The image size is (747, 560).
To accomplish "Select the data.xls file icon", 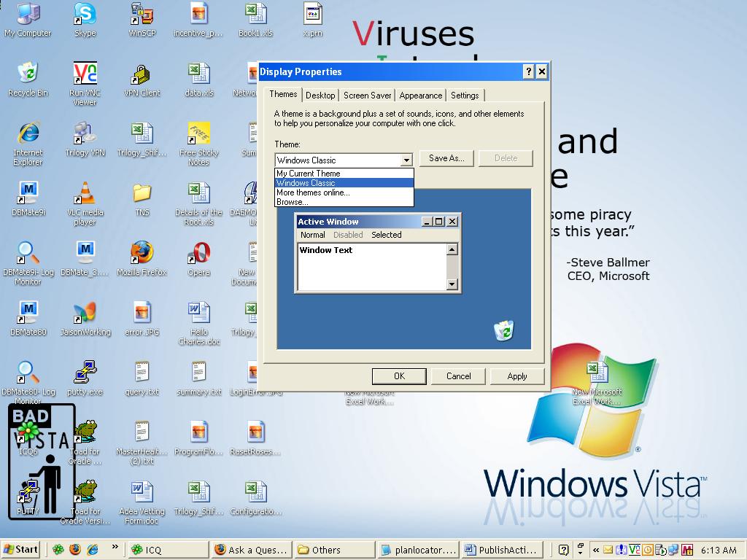I will (x=199, y=79).
